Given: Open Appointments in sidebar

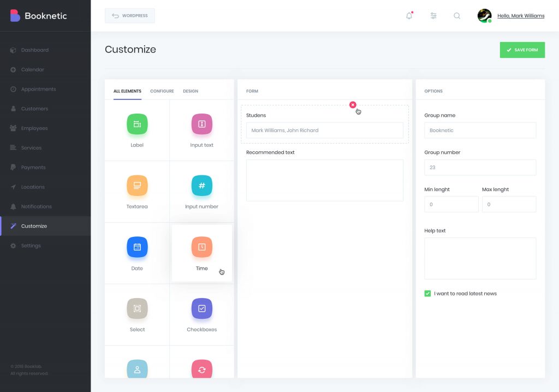Looking at the screenshot, I should click(x=38, y=89).
